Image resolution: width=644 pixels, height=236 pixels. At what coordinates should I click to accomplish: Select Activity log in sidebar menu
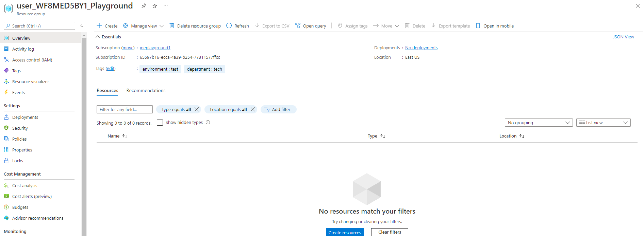23,49
